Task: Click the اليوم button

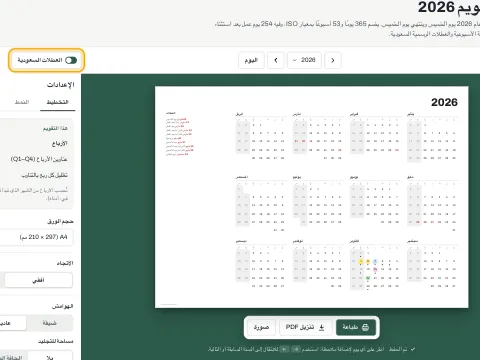Action: [251, 60]
